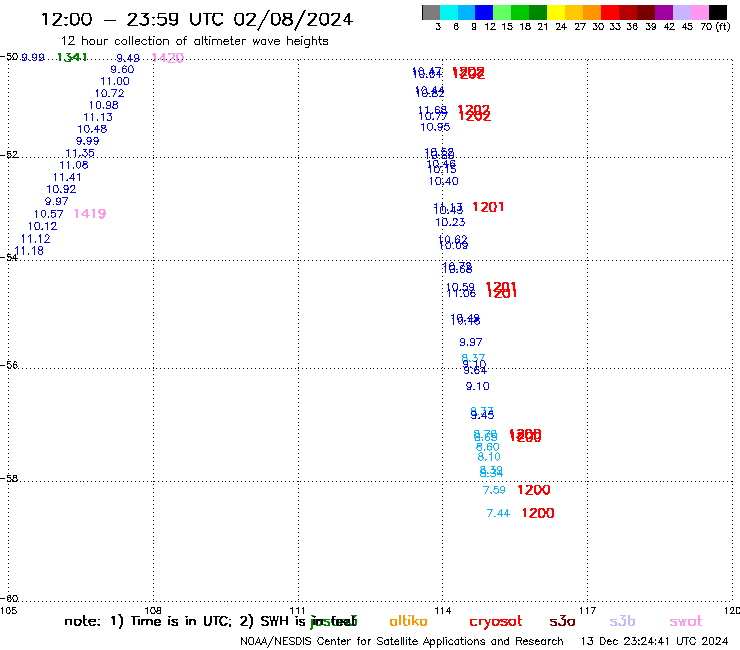Click the 's3a' satellite legend label
The width and height of the screenshot is (740, 650).
click(562, 621)
